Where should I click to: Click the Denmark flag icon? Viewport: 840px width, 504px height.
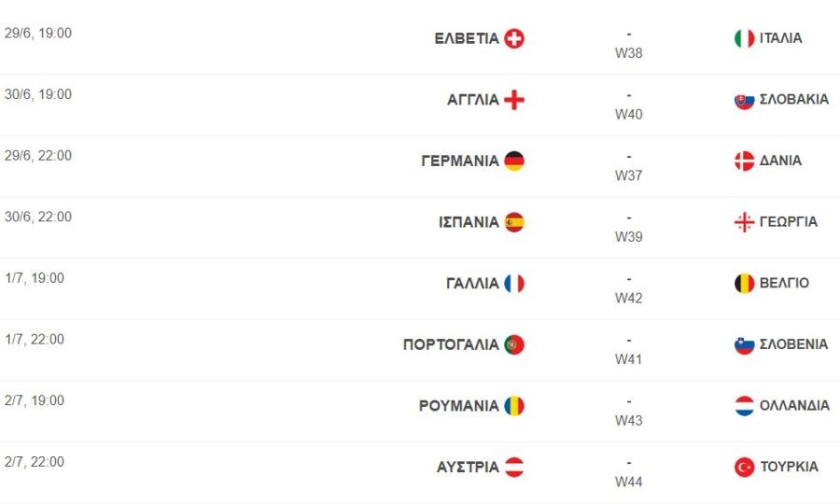[x=744, y=161]
